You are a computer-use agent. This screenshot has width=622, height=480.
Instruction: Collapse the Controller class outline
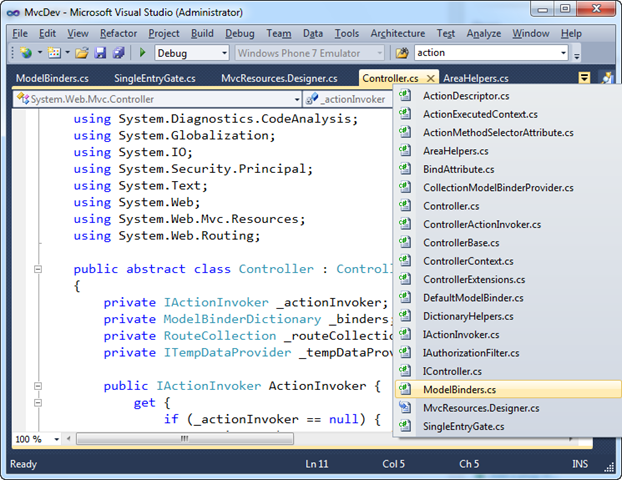(38, 269)
